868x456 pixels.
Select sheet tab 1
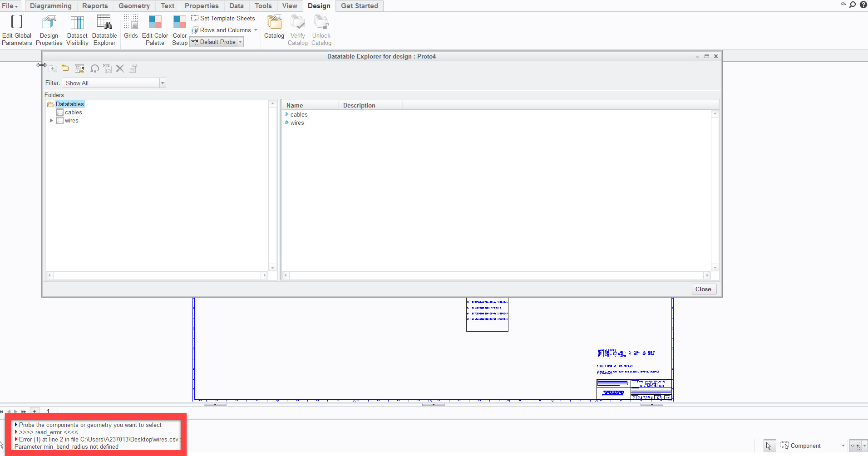pos(48,411)
